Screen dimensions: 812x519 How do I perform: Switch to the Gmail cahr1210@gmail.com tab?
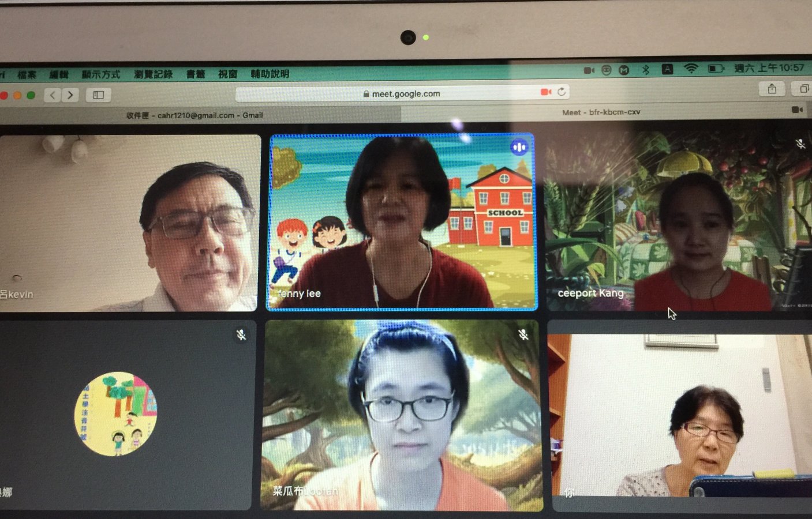pos(195,115)
